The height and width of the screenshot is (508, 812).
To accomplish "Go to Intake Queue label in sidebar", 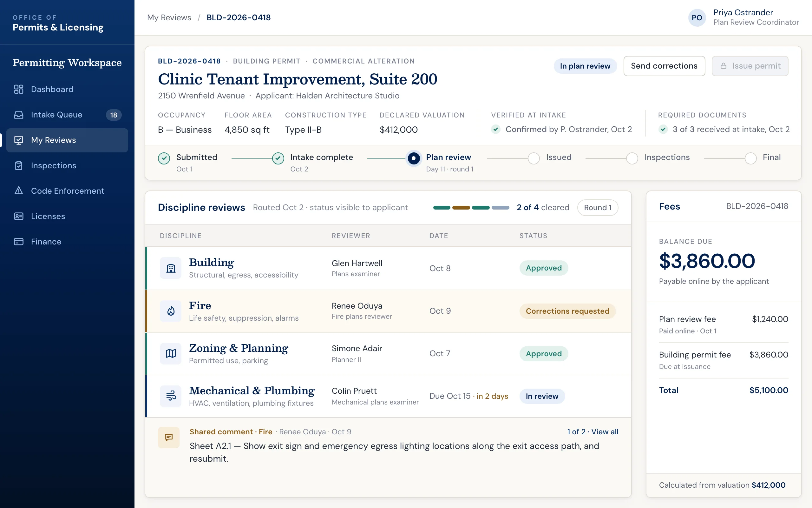I will tap(57, 115).
